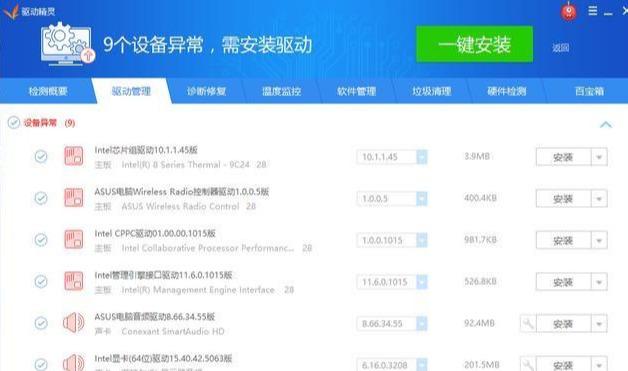Click the green 一键安装 button
This screenshot has width=628, height=371.
(x=475, y=44)
